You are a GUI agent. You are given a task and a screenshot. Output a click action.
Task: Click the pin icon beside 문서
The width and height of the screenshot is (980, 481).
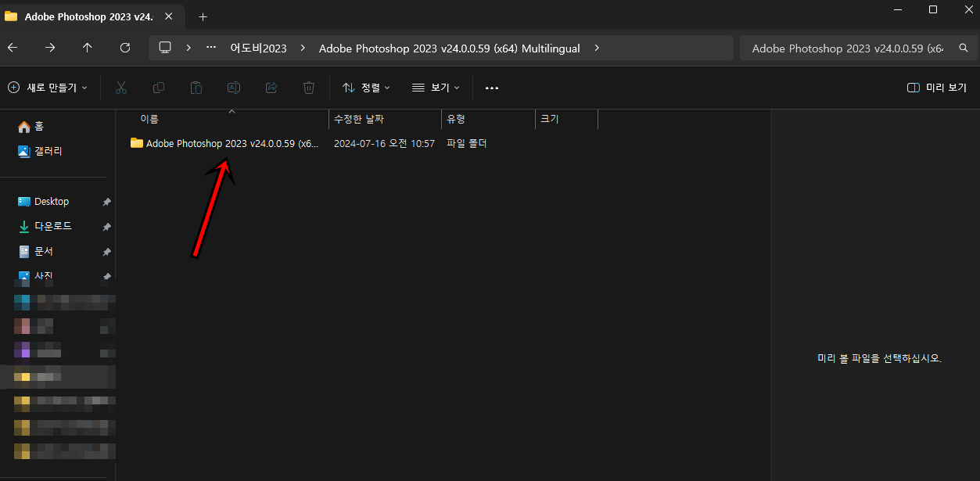pos(106,252)
